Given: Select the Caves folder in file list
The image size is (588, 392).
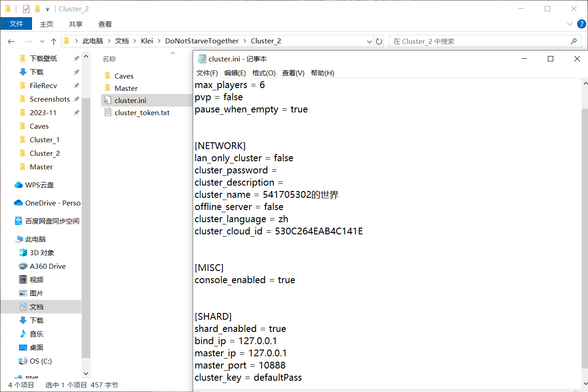Looking at the screenshot, I should (124, 76).
